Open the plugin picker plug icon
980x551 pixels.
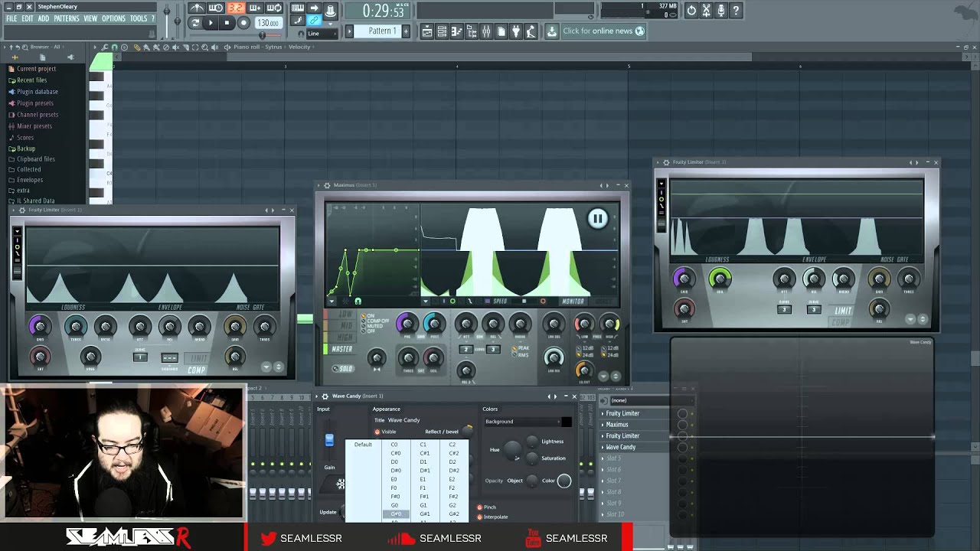coord(516,31)
